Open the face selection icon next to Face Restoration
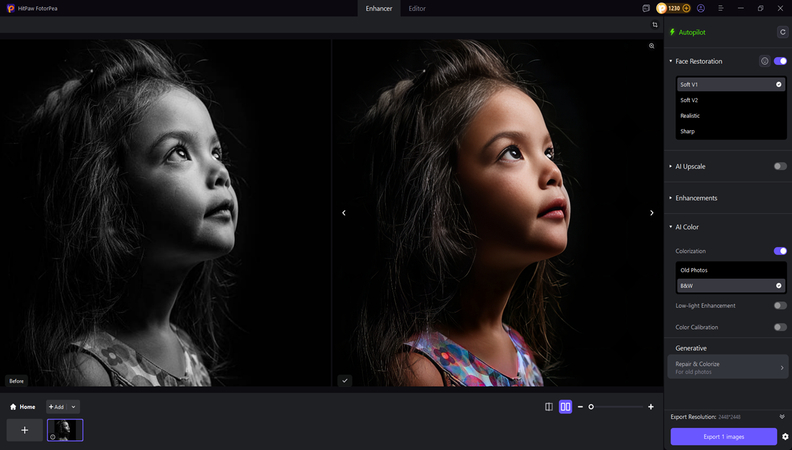 click(765, 61)
